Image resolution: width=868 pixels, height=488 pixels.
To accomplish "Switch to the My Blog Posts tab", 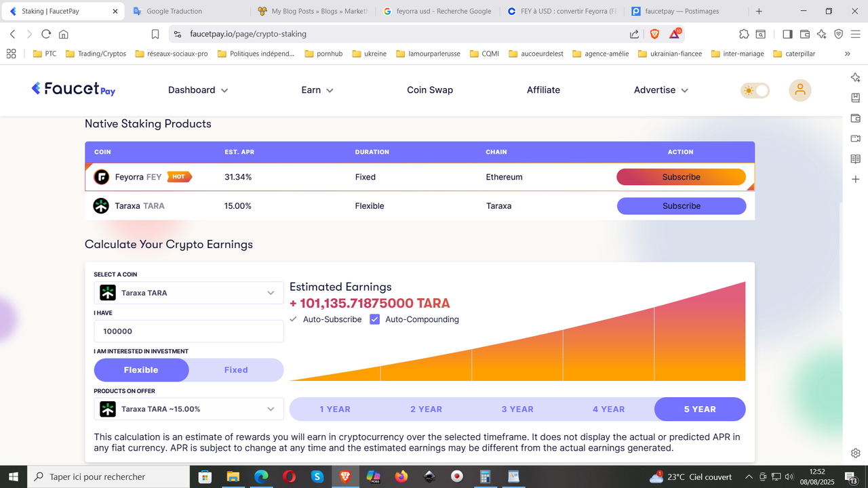I will tap(312, 11).
